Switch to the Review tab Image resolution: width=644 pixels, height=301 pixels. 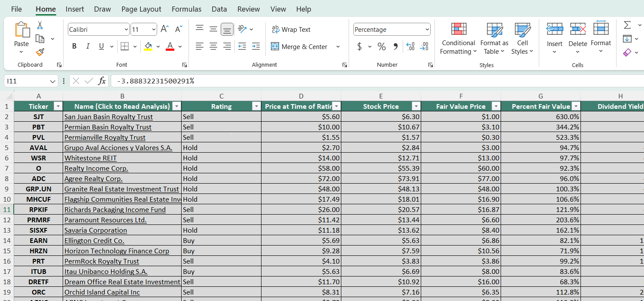coord(249,9)
